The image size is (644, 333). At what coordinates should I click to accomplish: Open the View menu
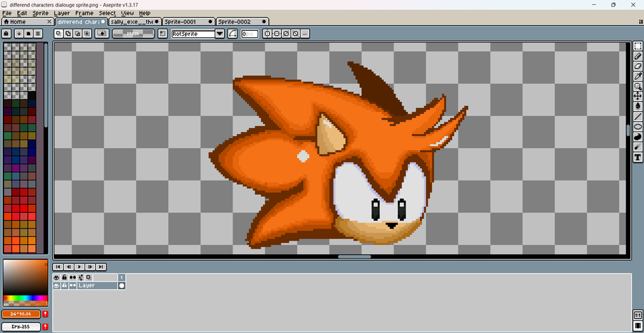tap(127, 13)
